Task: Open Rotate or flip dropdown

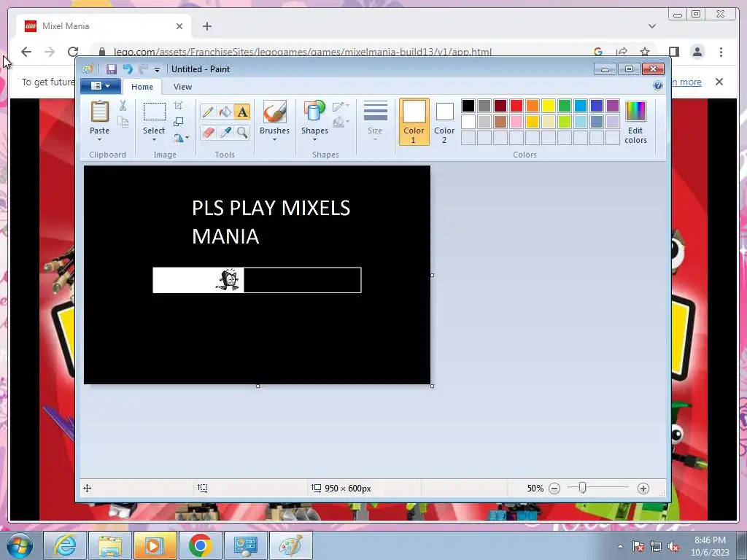Action: [181, 138]
